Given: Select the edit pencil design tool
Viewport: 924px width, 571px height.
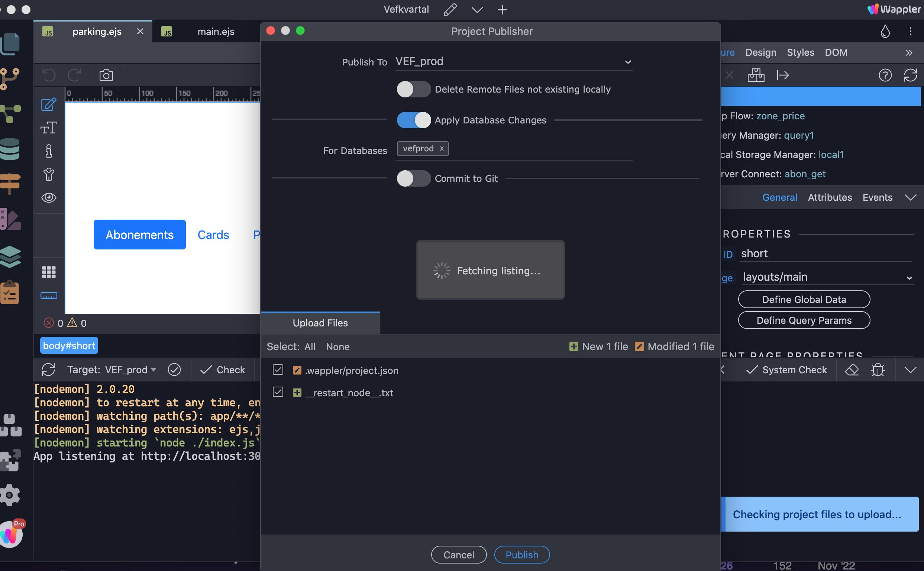Looking at the screenshot, I should 49,104.
